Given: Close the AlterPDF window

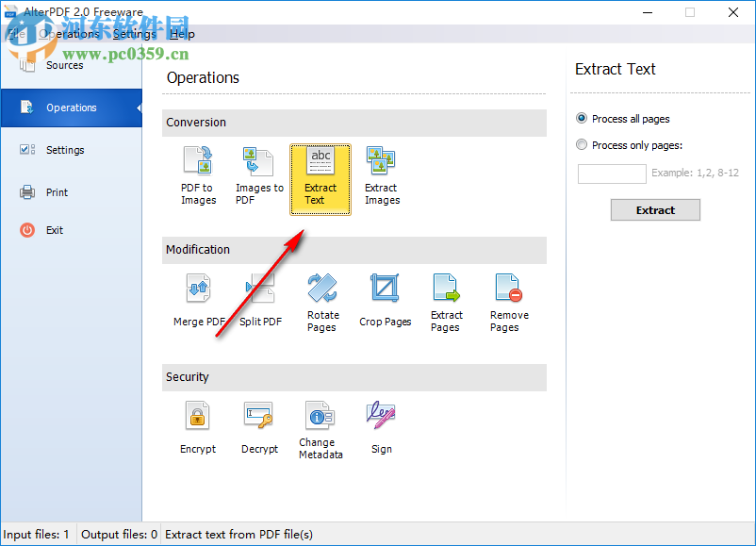Looking at the screenshot, I should point(732,12).
